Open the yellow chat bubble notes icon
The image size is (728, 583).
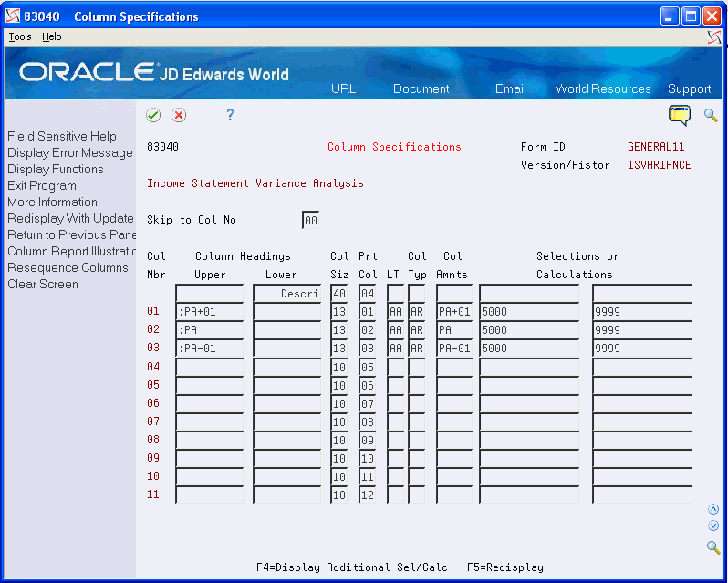(680, 115)
